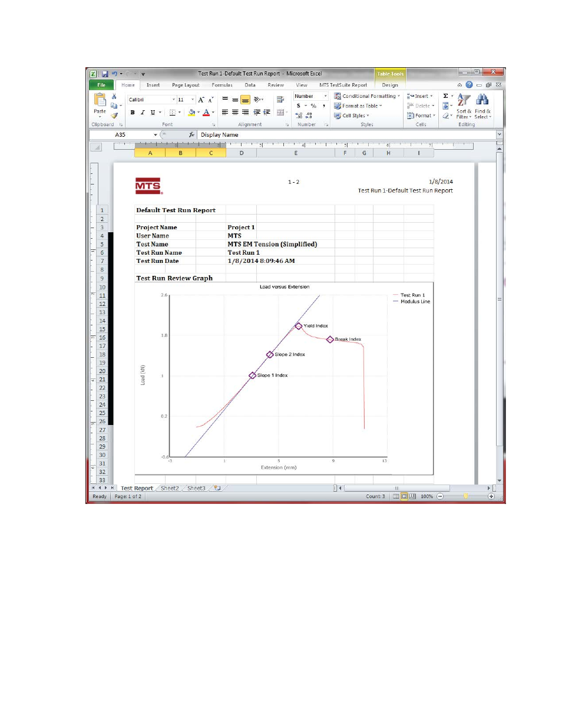Click the zoom slider handle
Screen dimensions: 562x728
(466, 496)
